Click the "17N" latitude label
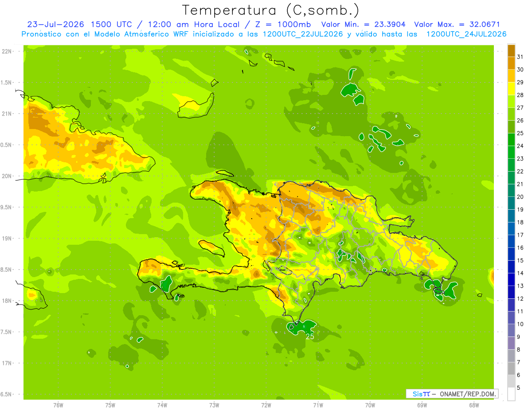This screenshot has width=532, height=411. click(7, 363)
